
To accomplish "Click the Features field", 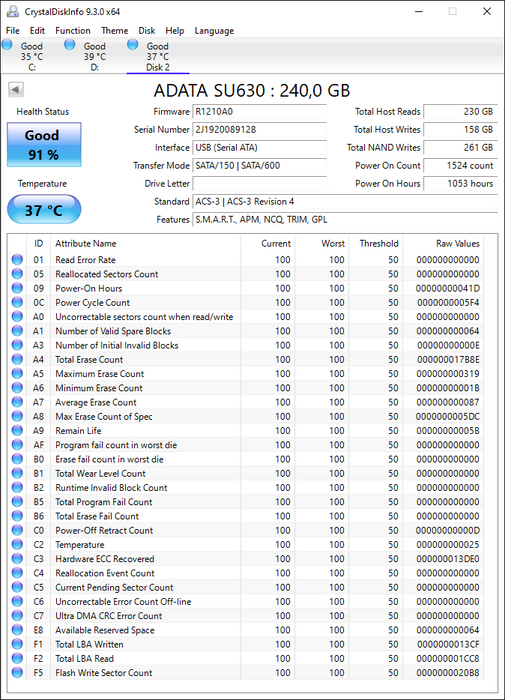I will [x=345, y=219].
